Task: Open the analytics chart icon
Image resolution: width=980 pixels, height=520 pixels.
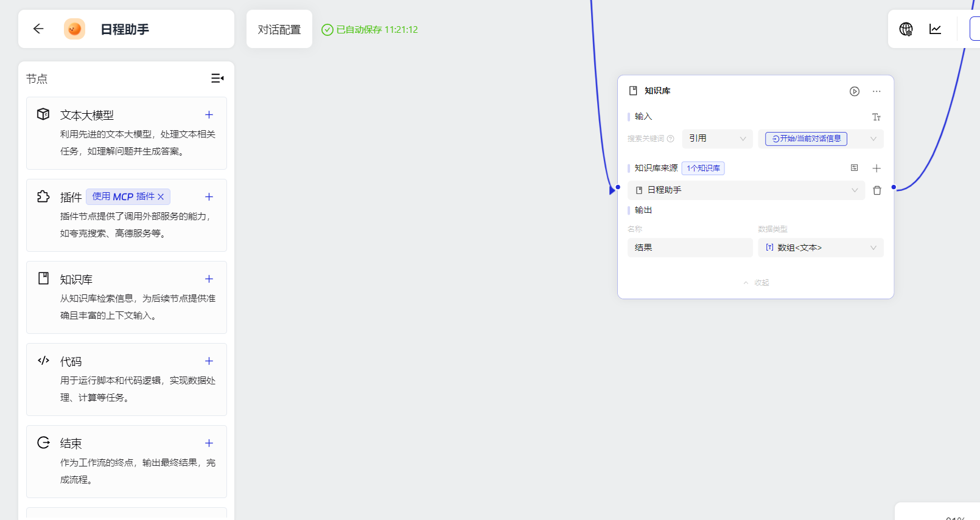Action: click(936, 29)
